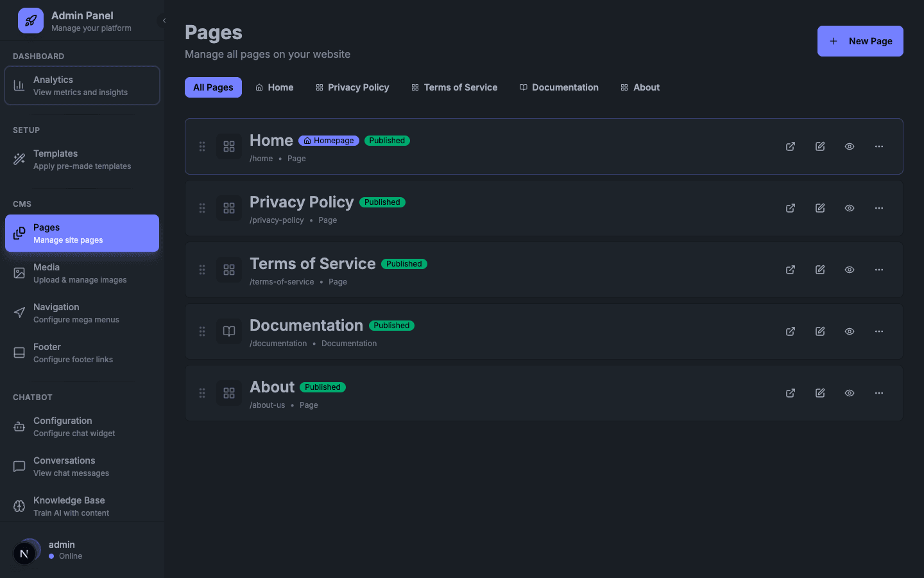Select the Templates icon for pre-made templates

[x=19, y=159]
